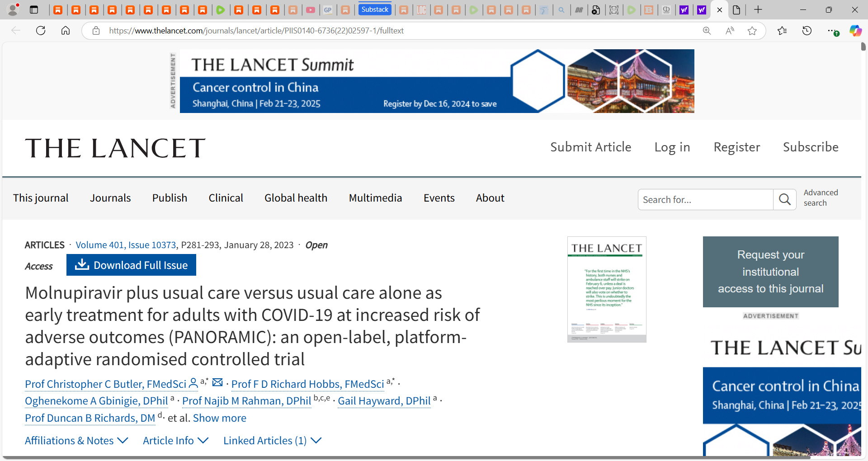
Task: Go to the browser home page icon
Action: click(x=66, y=31)
